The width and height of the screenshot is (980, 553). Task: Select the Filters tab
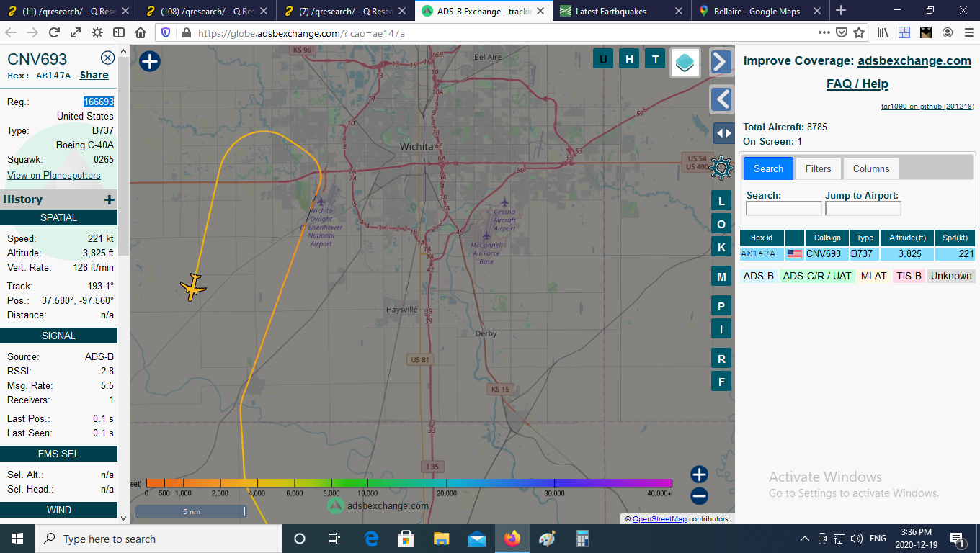[x=818, y=168]
